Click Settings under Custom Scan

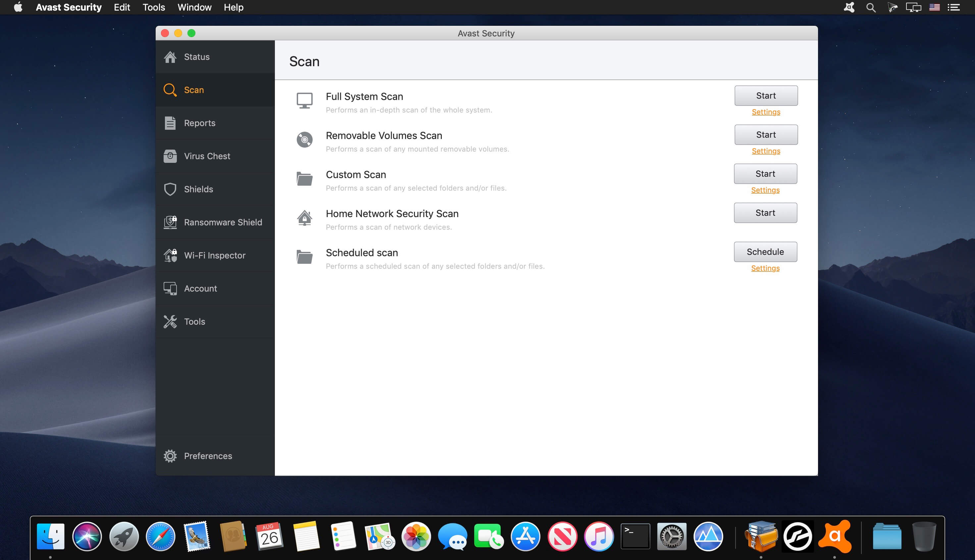pos(765,190)
